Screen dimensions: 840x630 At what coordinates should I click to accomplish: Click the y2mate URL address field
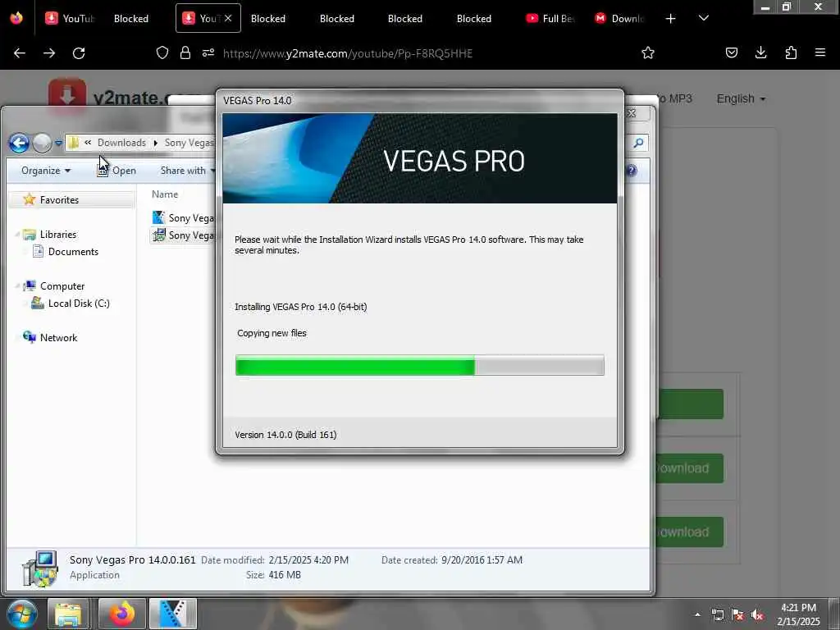[x=347, y=53]
